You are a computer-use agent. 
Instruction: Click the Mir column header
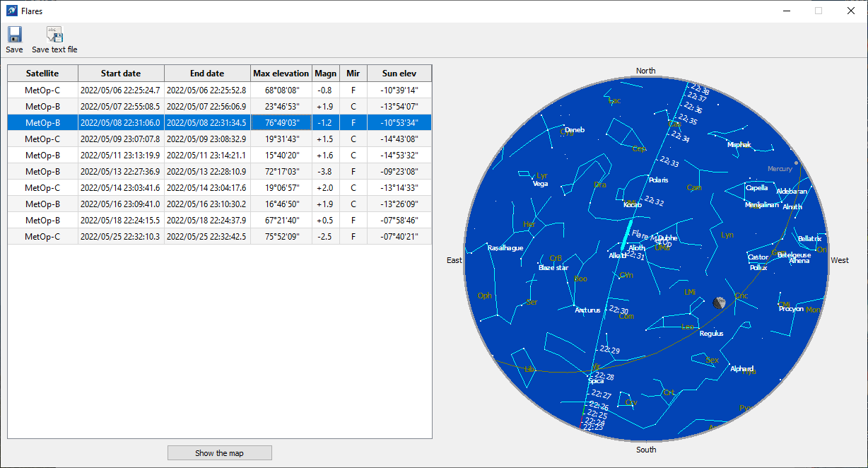coord(353,74)
